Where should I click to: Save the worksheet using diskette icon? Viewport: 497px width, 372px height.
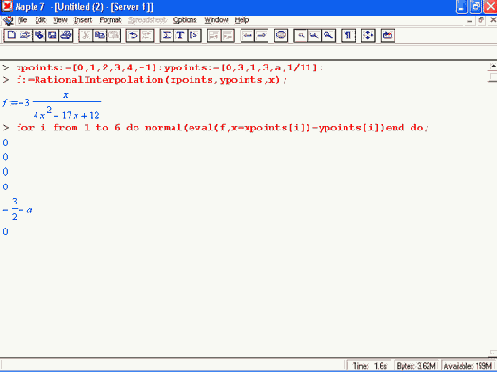[x=52, y=35]
